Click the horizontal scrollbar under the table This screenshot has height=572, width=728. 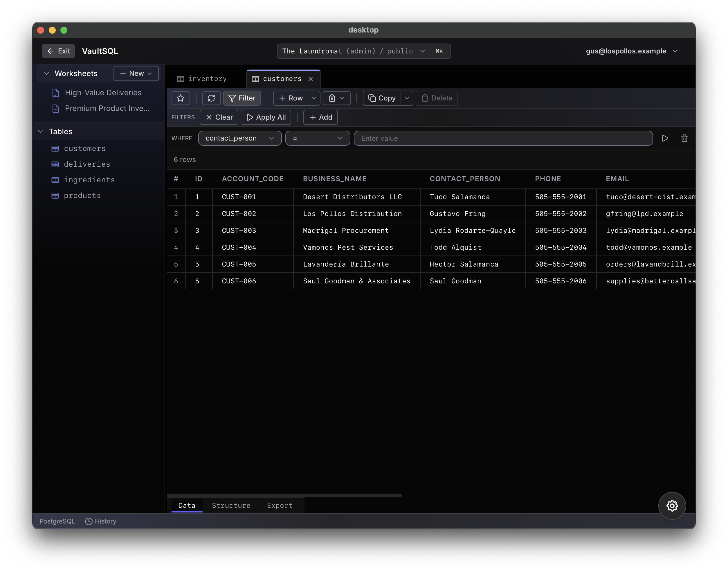coord(284,495)
